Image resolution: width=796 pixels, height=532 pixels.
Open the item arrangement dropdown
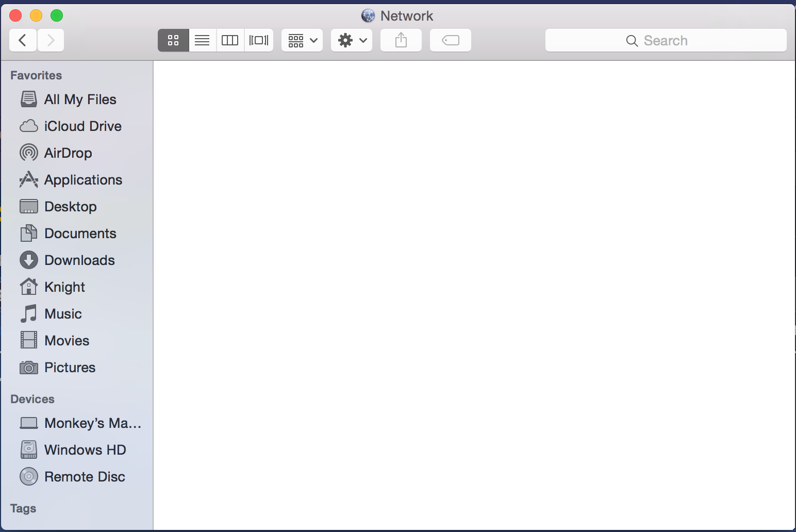(x=302, y=40)
